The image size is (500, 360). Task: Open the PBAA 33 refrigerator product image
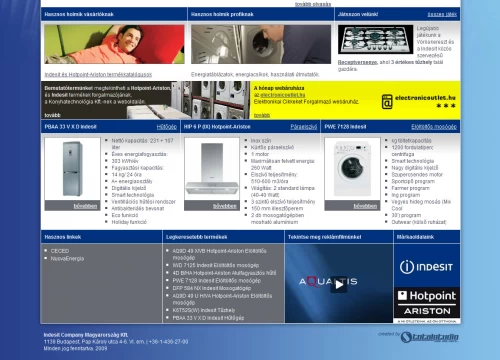pyautogui.click(x=72, y=169)
